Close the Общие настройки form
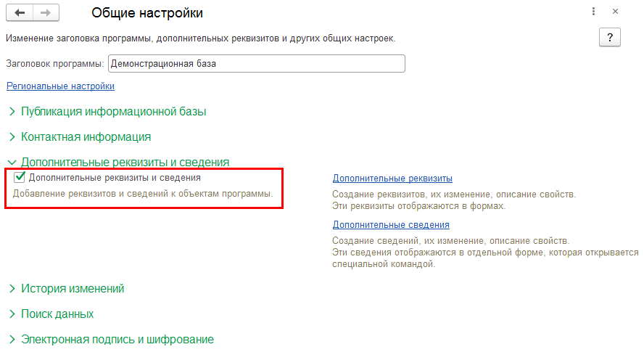 coord(615,12)
